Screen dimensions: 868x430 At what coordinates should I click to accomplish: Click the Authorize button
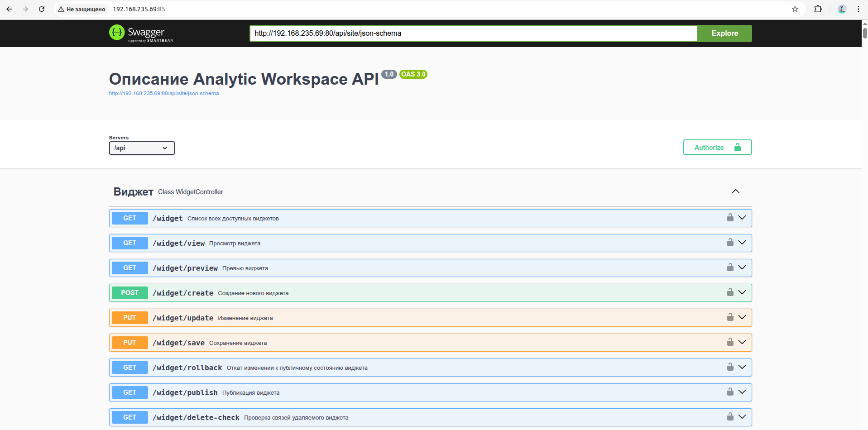point(717,148)
